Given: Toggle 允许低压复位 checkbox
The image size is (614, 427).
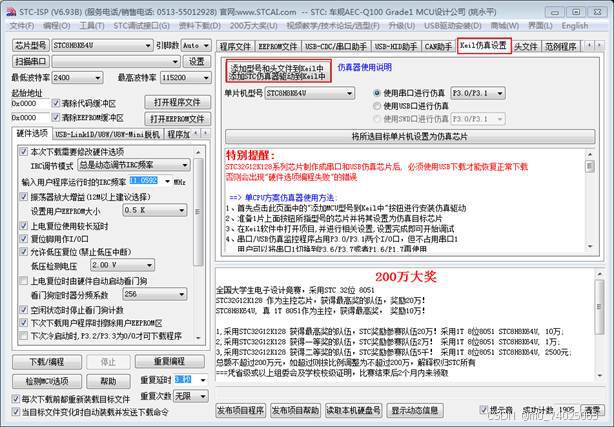Looking at the screenshot, I should tap(24, 251).
